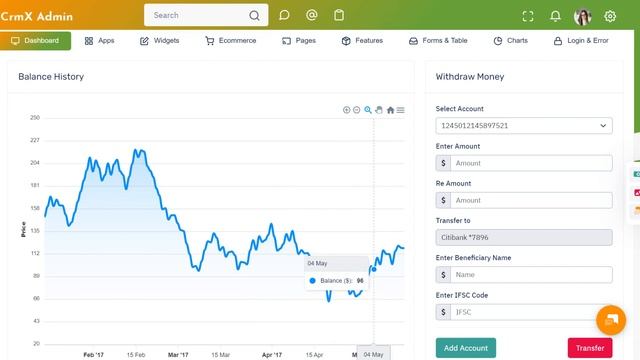The width and height of the screenshot is (640, 360).
Task: Open the Login & Error menu
Action: (x=581, y=41)
